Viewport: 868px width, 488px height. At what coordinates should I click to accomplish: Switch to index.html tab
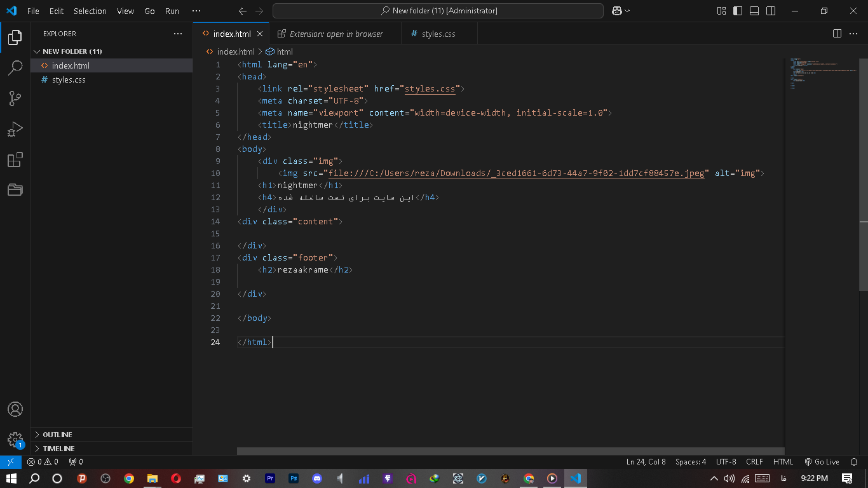(x=231, y=34)
